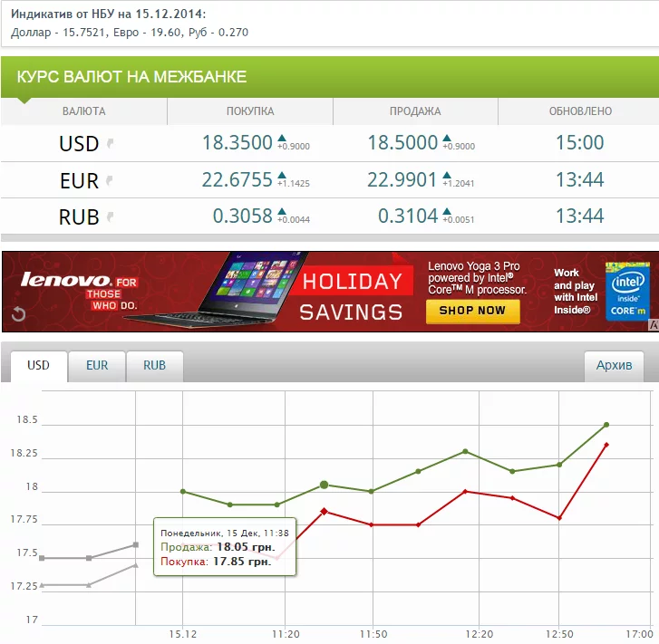Click the last green sell point at 18.5

pos(606,425)
